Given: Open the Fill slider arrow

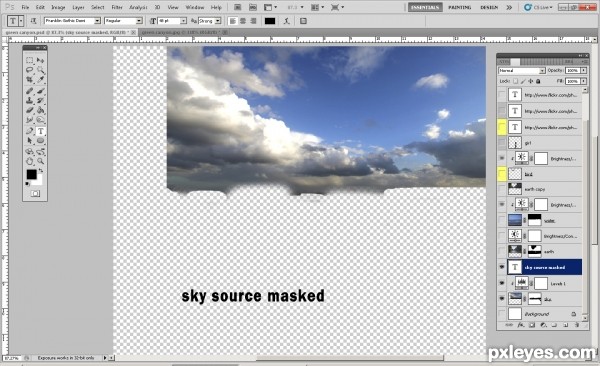Looking at the screenshot, I should pos(584,81).
